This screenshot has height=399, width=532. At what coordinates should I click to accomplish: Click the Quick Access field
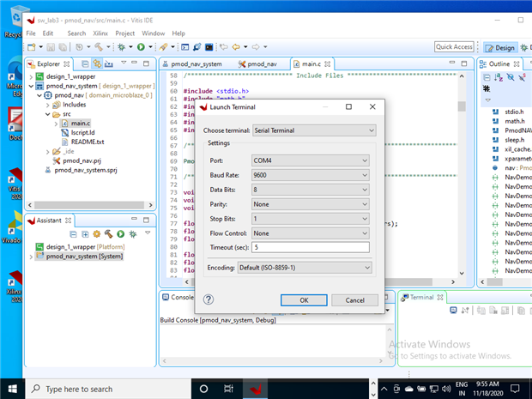[454, 47]
